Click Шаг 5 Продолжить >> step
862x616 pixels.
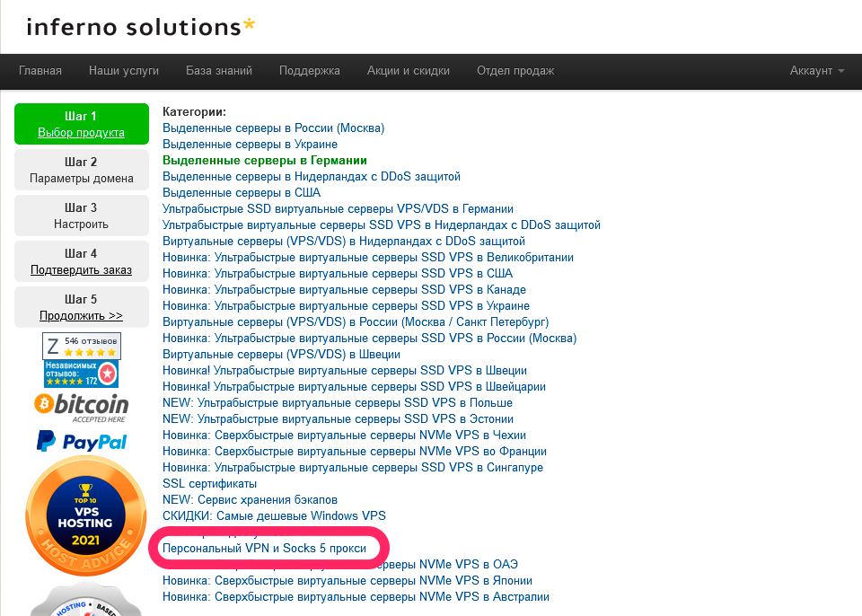click(x=82, y=307)
